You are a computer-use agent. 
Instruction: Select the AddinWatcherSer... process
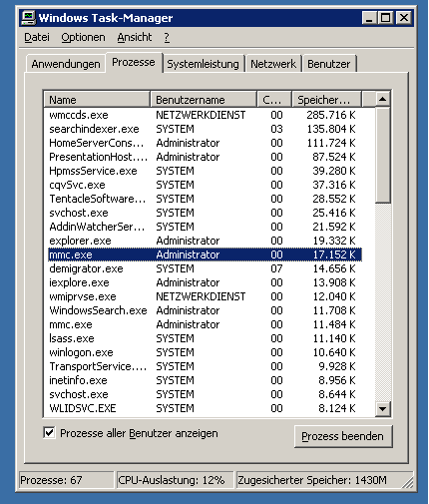(205, 227)
